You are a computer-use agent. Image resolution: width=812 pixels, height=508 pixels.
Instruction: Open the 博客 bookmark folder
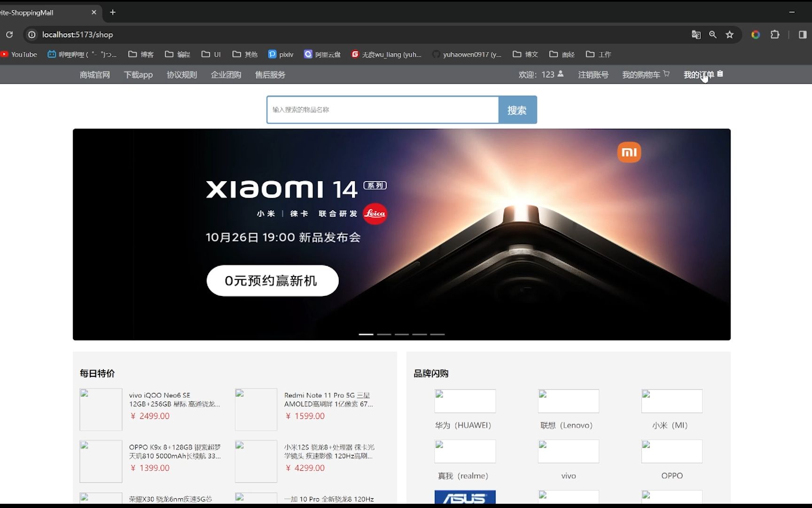click(141, 54)
